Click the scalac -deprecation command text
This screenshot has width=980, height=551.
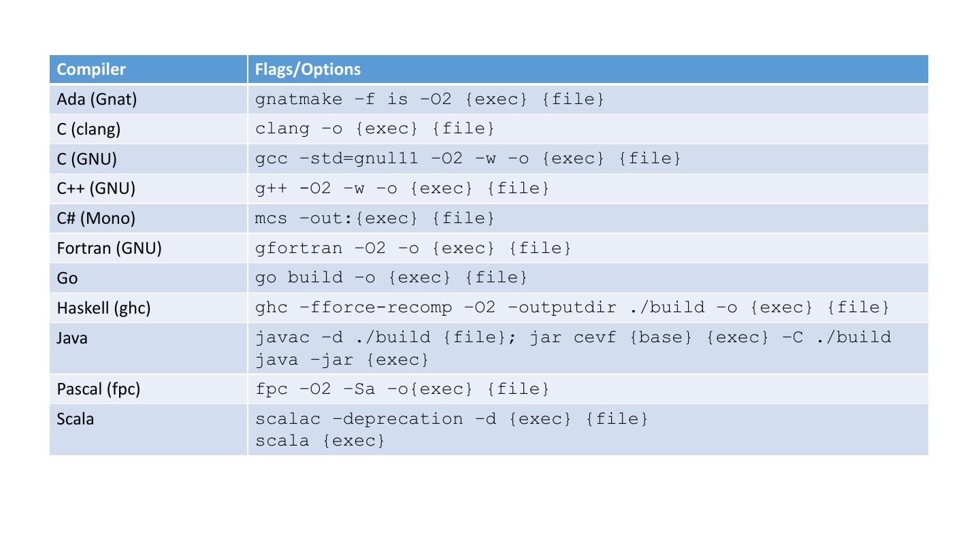(x=452, y=419)
